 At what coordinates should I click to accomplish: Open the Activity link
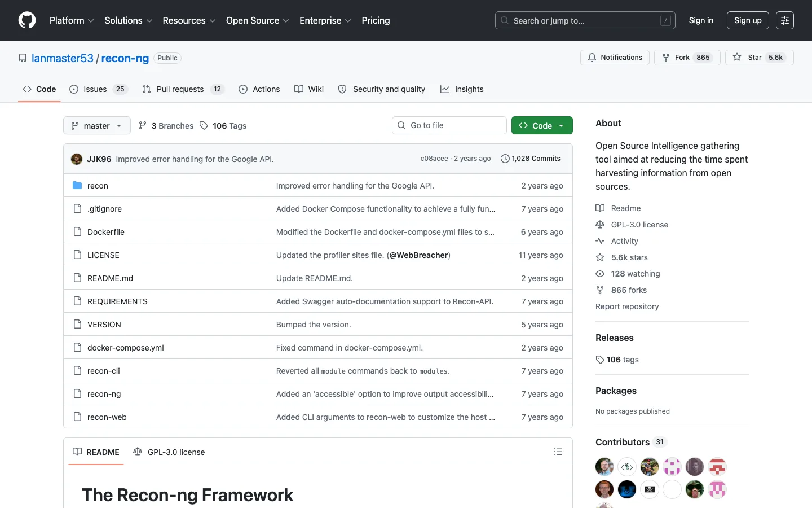(x=617, y=241)
